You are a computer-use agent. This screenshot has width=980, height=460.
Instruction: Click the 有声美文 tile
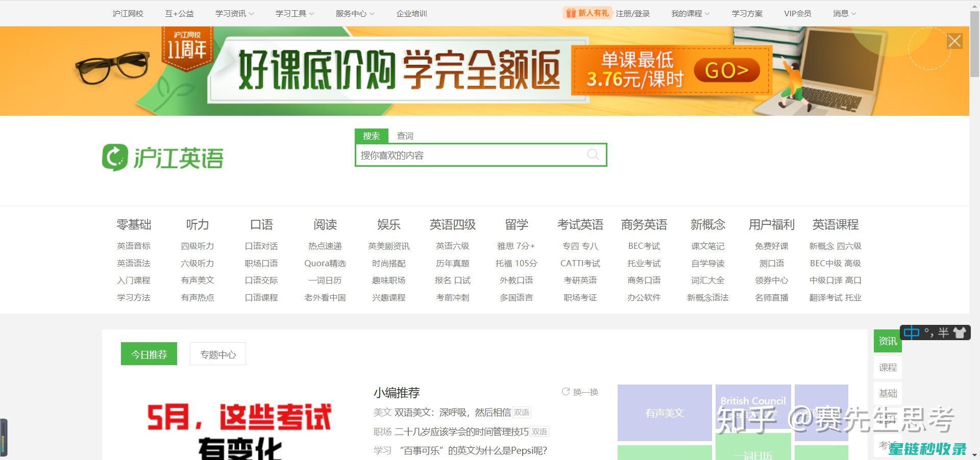pos(665,413)
